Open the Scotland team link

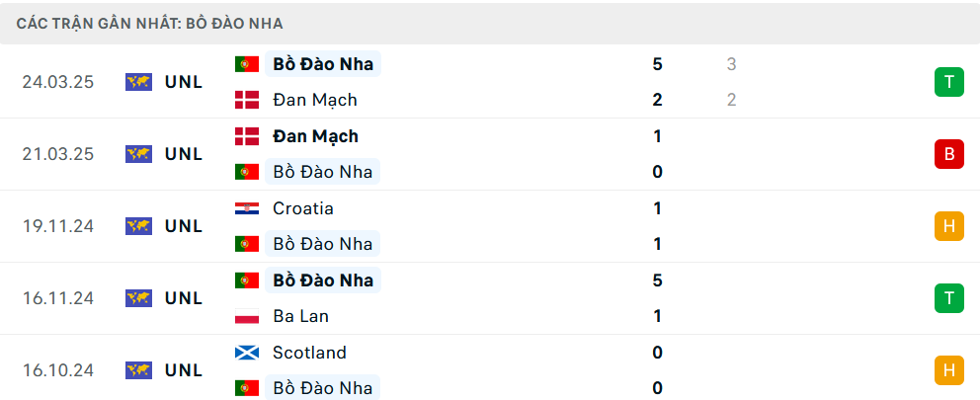[x=309, y=353]
